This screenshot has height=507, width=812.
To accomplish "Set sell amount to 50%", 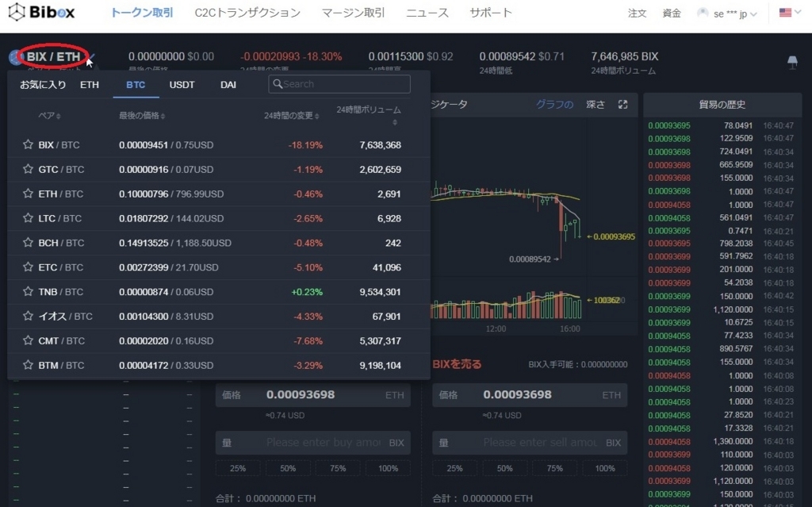I will (505, 468).
